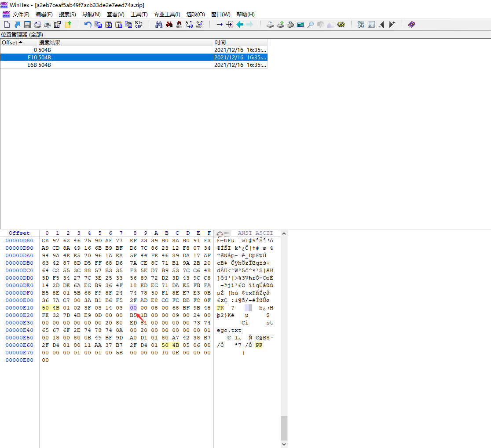Screen dimensions: 491x448
Task: Click the Go To Offset arrow icon
Action: pos(220,25)
